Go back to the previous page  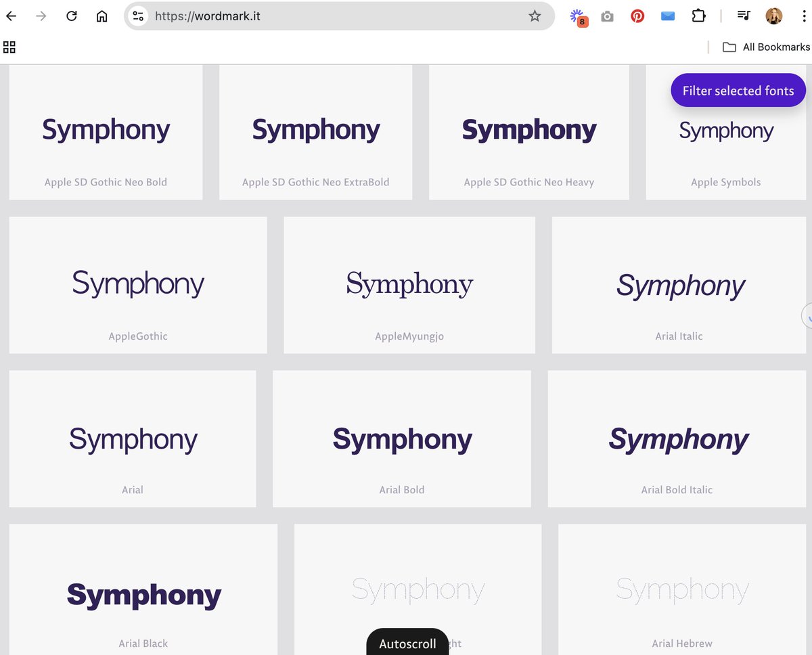(x=11, y=16)
